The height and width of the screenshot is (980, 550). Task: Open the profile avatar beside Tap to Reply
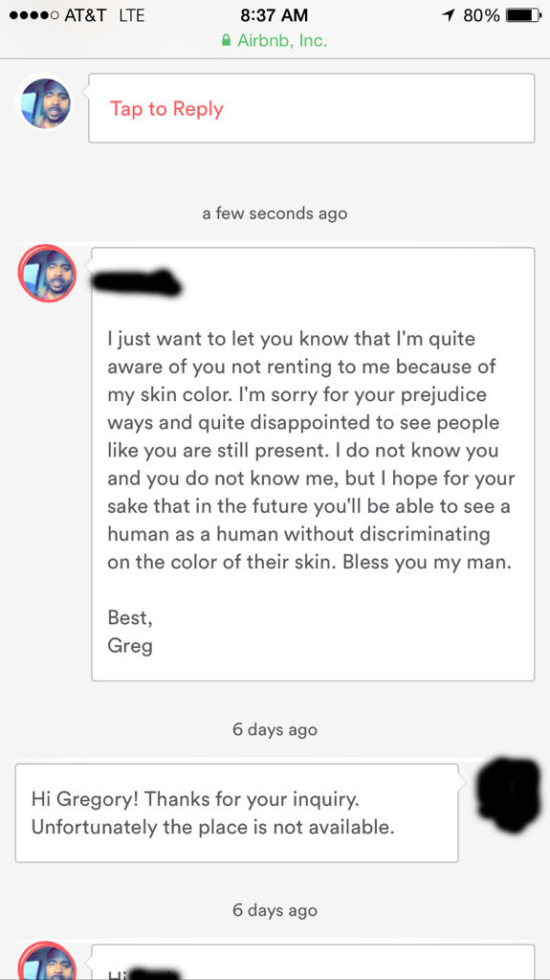point(46,103)
